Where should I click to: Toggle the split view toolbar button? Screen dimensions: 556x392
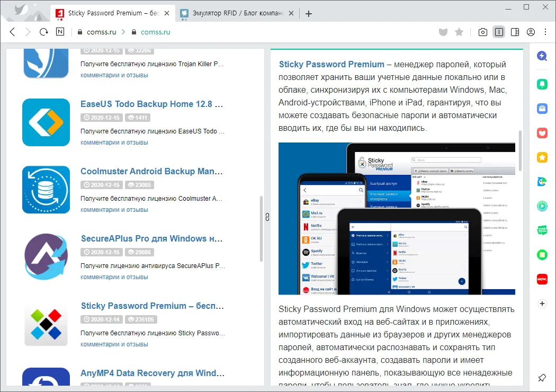499,32
